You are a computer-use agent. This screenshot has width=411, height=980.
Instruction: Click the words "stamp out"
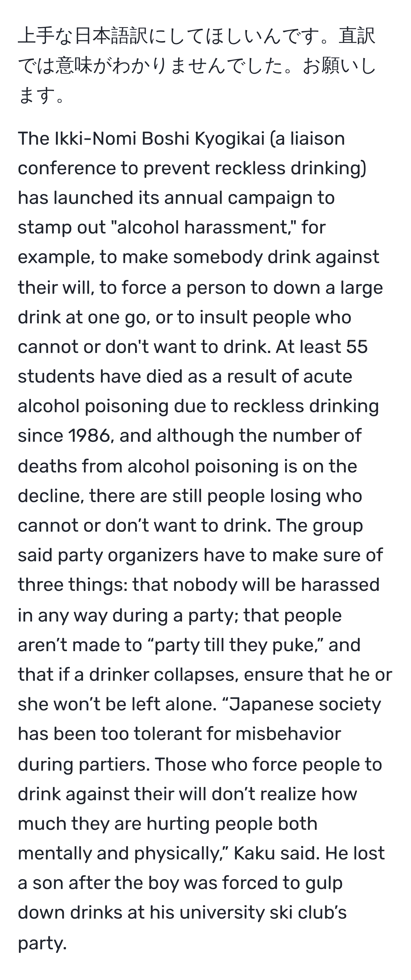click(62, 227)
